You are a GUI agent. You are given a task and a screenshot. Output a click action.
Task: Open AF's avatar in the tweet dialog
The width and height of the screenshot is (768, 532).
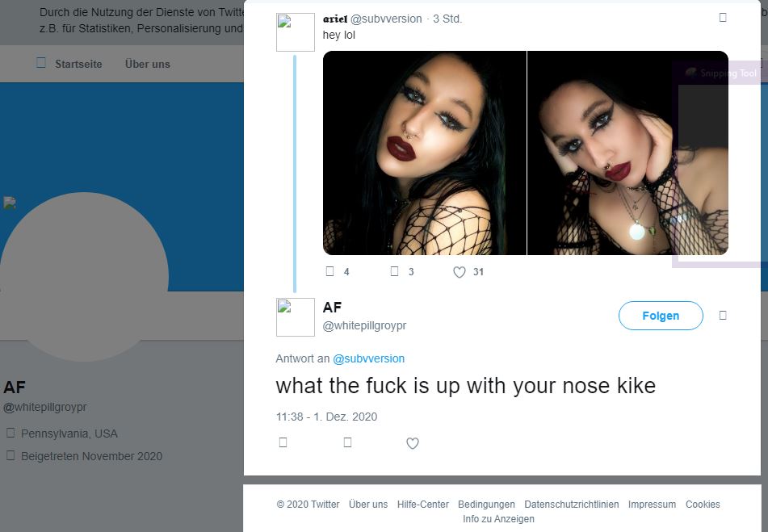click(x=296, y=317)
